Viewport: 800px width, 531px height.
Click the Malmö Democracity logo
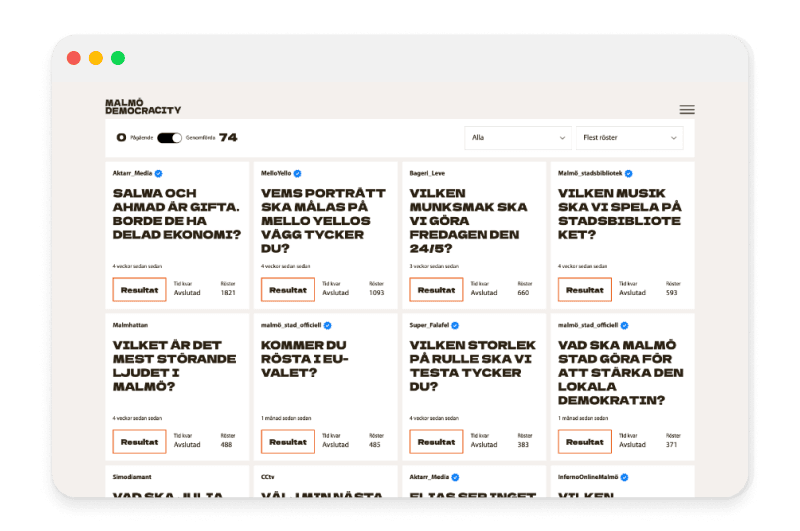coord(142,107)
